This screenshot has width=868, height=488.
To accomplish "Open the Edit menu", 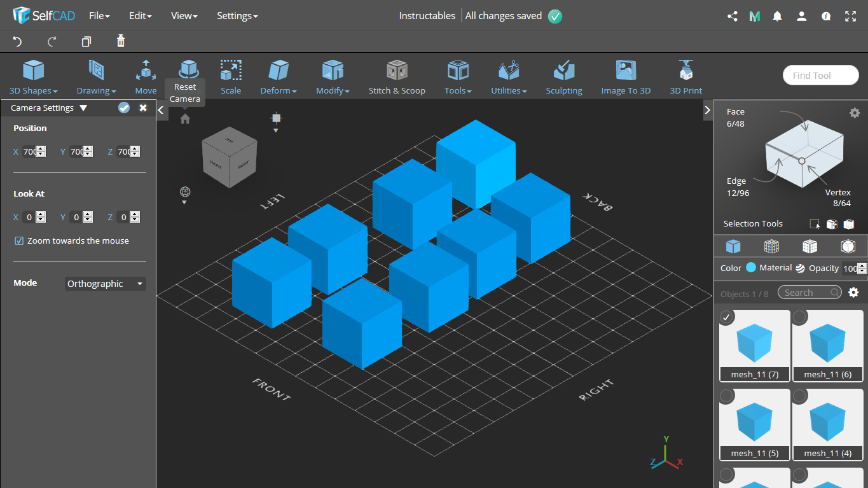I will tap(140, 16).
